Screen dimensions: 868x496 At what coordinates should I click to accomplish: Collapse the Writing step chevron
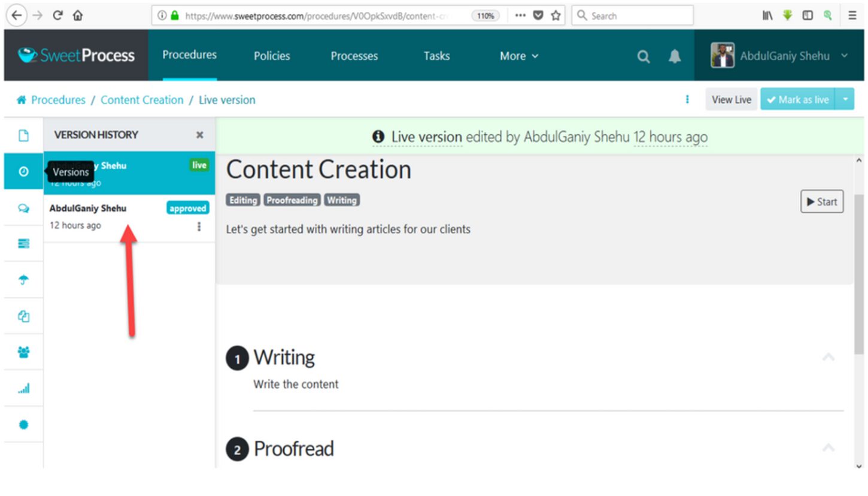tap(828, 357)
